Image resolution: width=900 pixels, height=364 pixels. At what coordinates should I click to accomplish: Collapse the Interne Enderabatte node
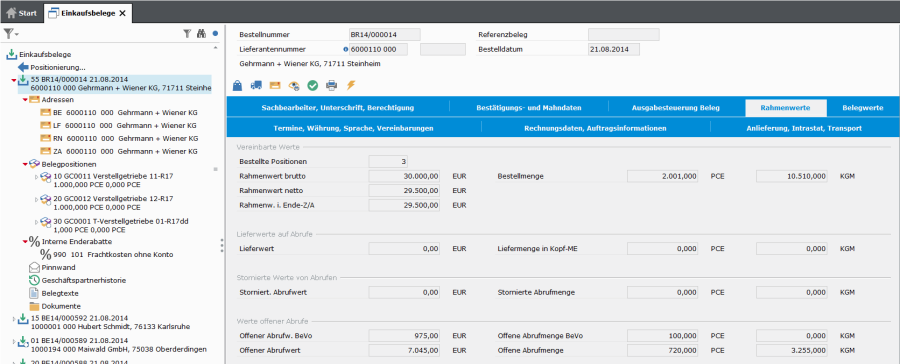pos(25,242)
